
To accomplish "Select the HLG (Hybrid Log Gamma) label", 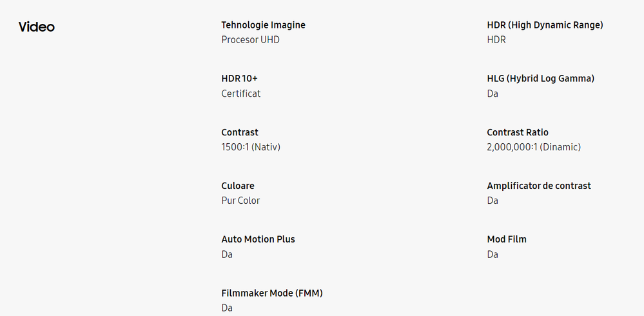I will (540, 79).
